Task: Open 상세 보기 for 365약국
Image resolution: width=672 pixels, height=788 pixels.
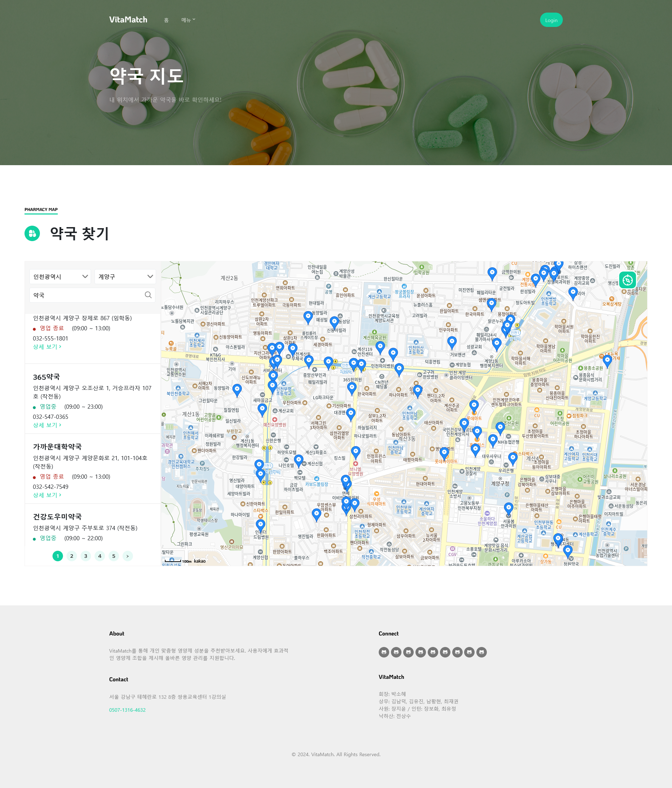Action: click(x=47, y=425)
